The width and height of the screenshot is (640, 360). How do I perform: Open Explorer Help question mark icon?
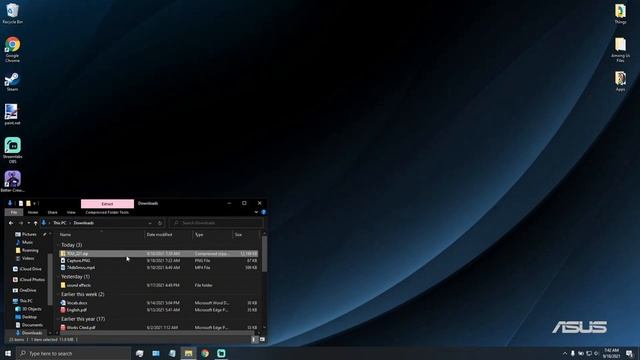click(263, 212)
